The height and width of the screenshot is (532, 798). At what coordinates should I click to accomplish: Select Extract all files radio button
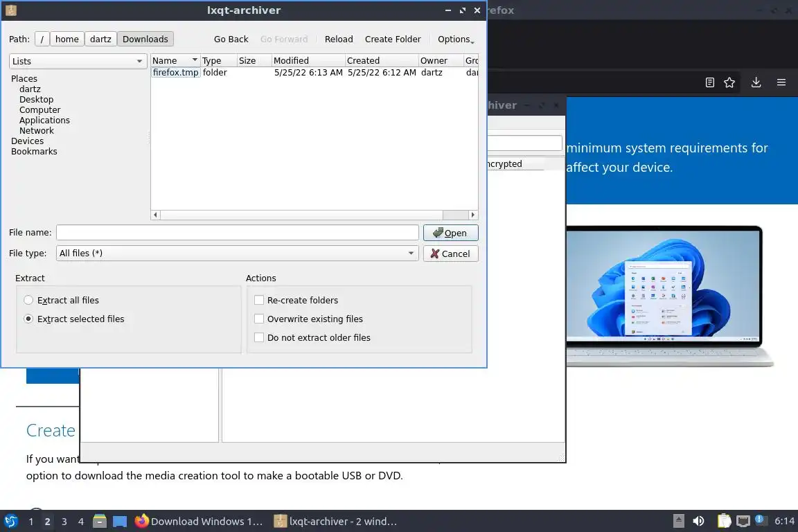tap(28, 301)
